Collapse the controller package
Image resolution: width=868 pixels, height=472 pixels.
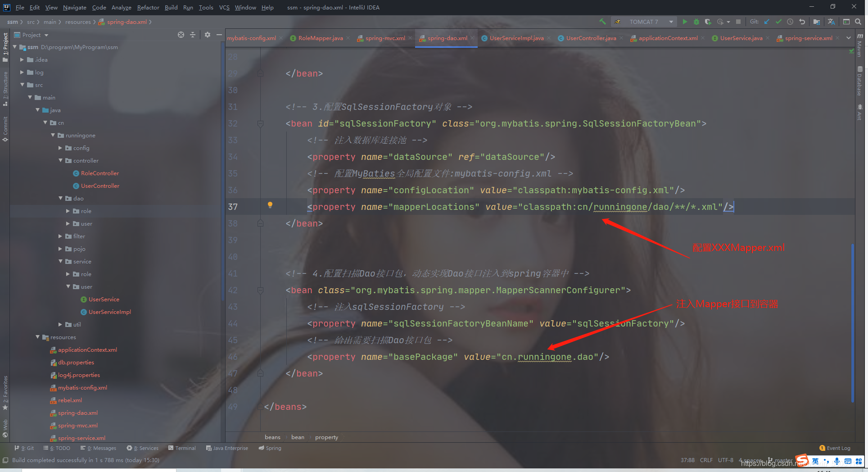coord(60,160)
